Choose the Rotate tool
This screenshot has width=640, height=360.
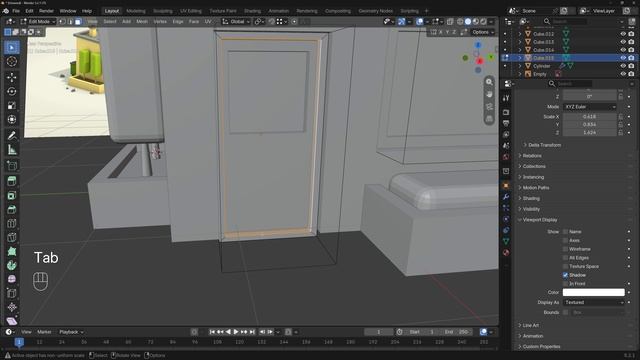pos(12,91)
